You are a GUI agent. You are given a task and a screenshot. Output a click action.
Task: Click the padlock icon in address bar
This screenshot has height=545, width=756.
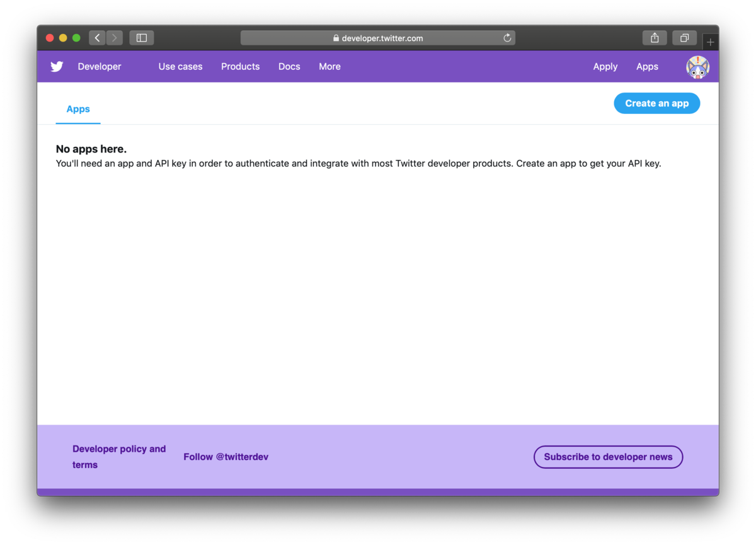coord(336,38)
